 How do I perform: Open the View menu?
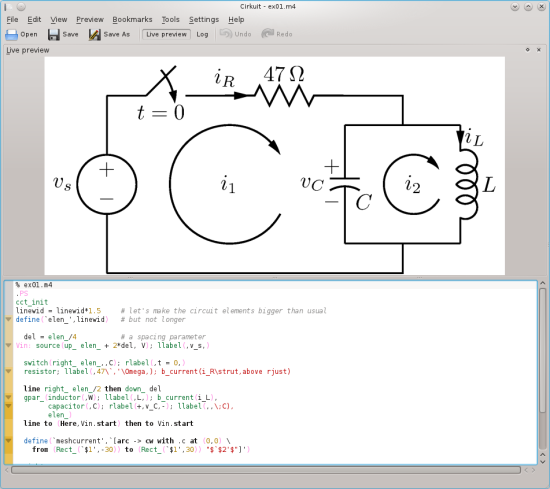[59, 20]
